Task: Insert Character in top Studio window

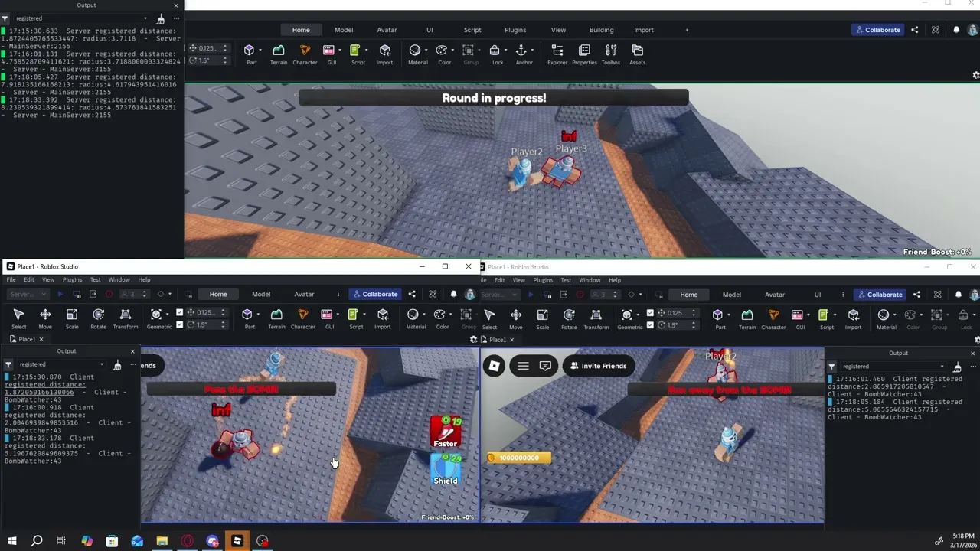Action: [305, 54]
